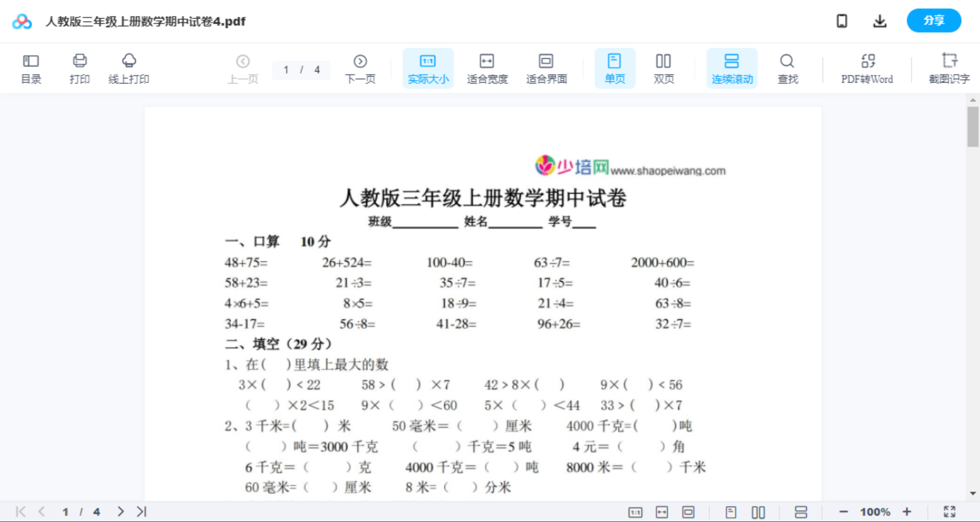This screenshot has width=980, height=522.
Task: Jump to last page with skip-to-end arrow
Action: point(141,511)
